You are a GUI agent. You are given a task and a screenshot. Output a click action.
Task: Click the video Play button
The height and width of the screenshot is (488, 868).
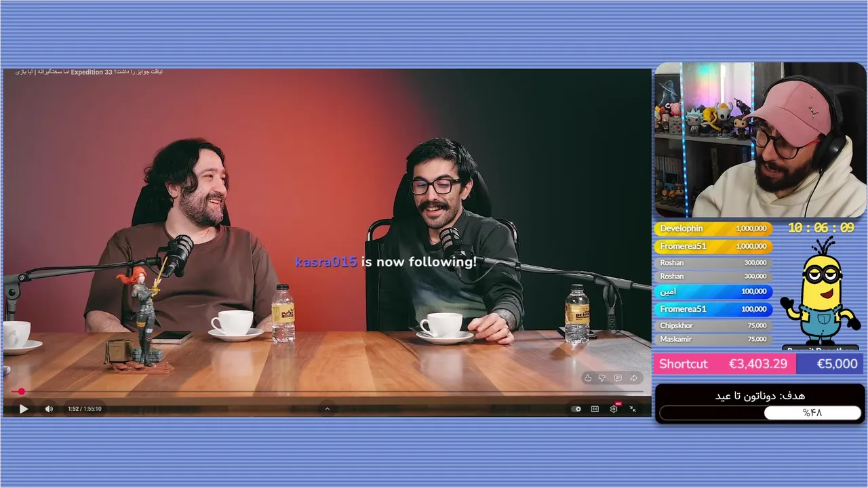[24, 409]
